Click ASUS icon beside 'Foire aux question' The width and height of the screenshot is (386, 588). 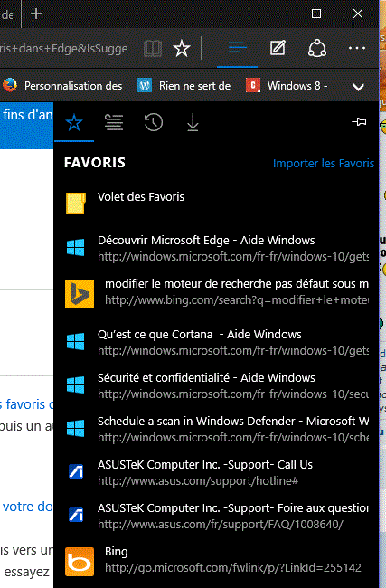pyautogui.click(x=76, y=515)
